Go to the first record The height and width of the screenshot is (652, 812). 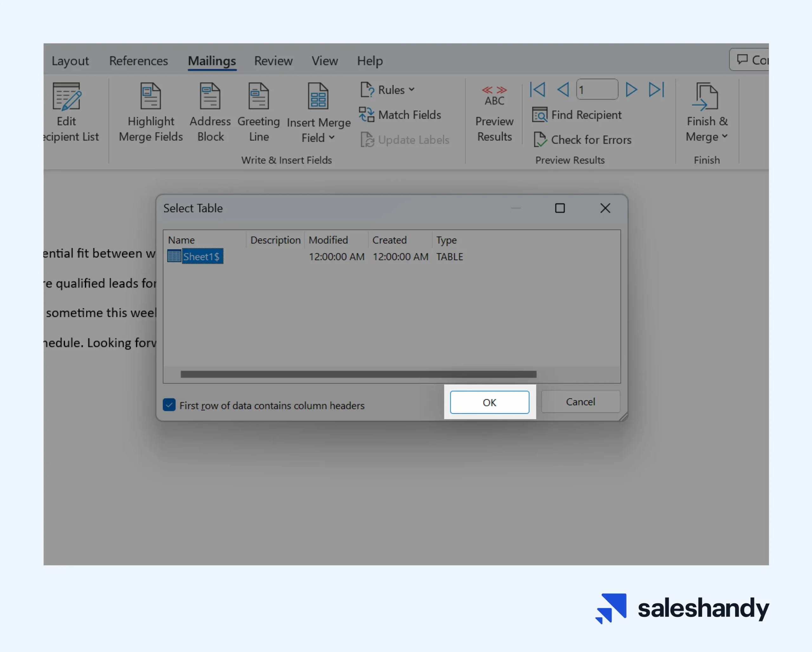point(537,90)
